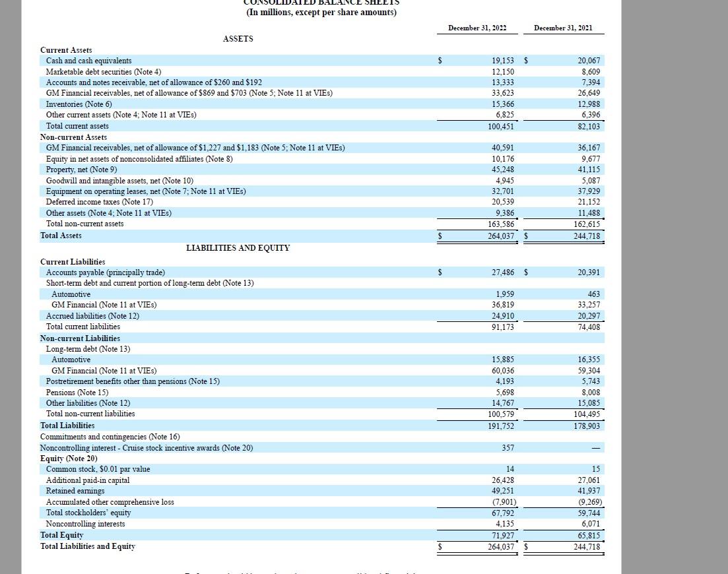This screenshot has width=728, height=574.
Task: Click the December 31, 2022 column header
Action: pos(477,28)
